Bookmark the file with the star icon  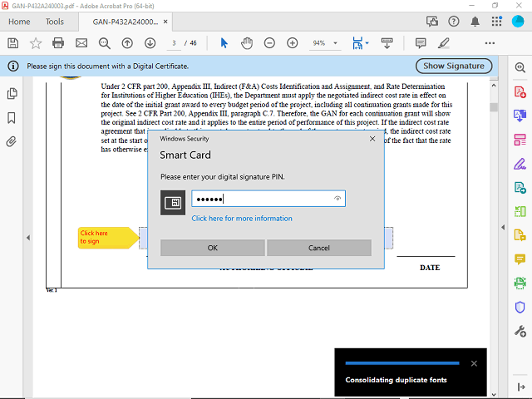36,43
